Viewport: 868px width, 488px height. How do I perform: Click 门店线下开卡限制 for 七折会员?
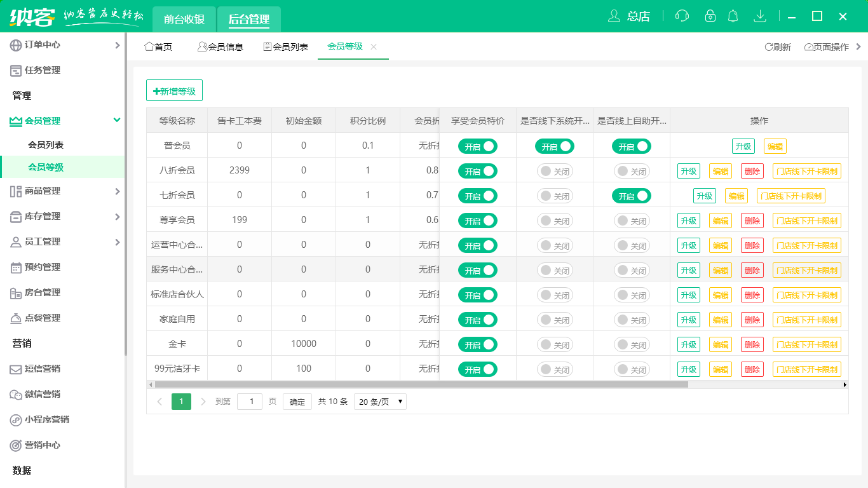tap(791, 196)
